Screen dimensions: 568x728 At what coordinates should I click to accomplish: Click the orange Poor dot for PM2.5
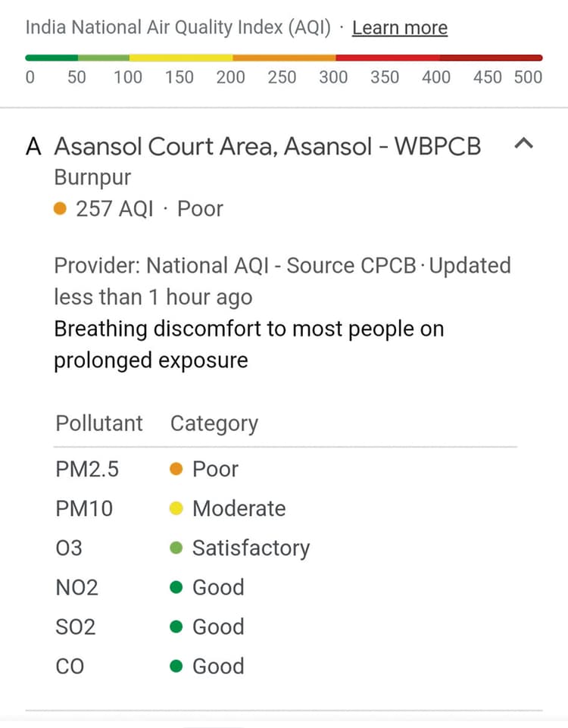click(176, 469)
